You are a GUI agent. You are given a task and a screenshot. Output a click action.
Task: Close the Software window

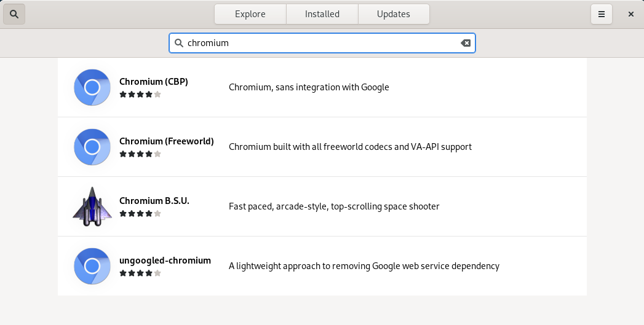tap(631, 14)
